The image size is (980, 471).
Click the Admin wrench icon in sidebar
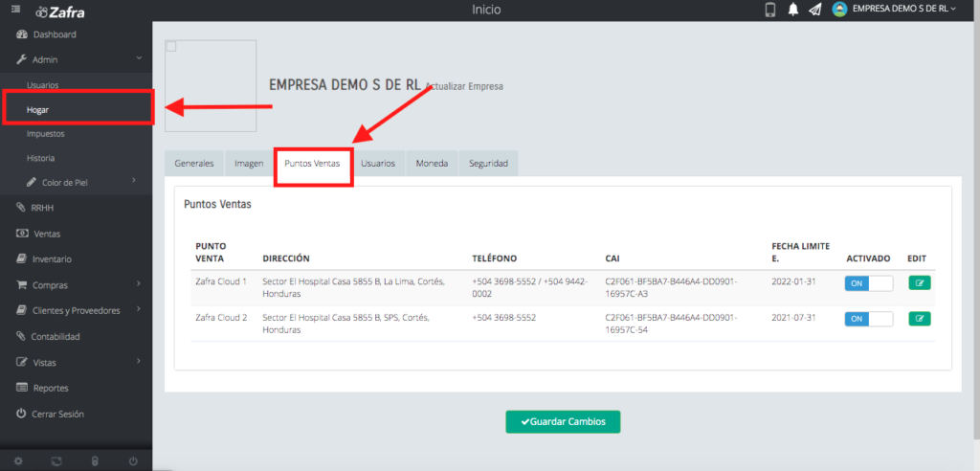tap(21, 59)
